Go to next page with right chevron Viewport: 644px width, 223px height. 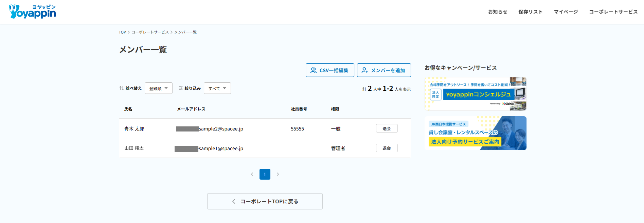click(278, 174)
